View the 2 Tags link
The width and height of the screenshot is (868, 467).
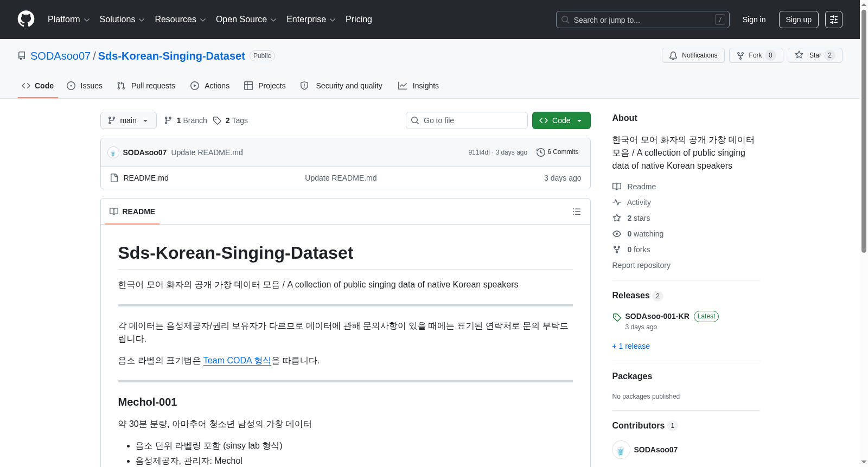click(x=231, y=120)
